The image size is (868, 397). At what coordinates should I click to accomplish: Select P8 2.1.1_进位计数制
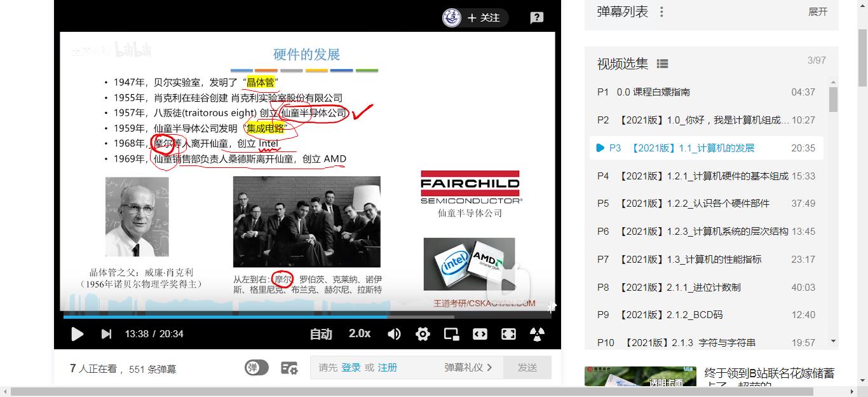pos(707,288)
